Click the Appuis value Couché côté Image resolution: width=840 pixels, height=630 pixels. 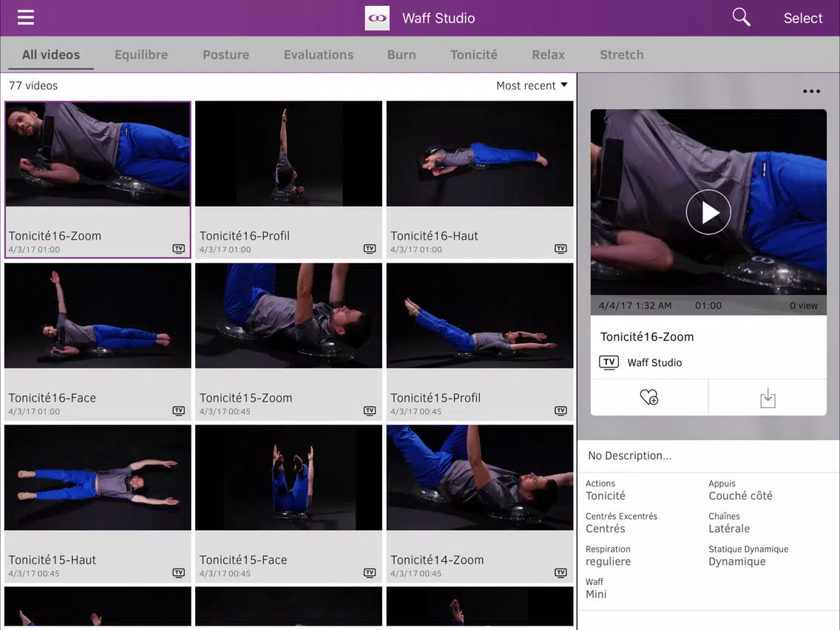coord(740,496)
